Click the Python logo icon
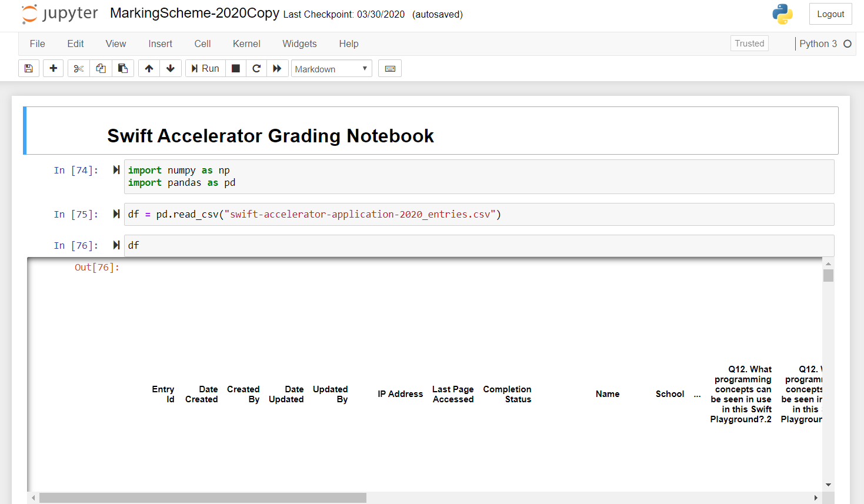 point(782,14)
